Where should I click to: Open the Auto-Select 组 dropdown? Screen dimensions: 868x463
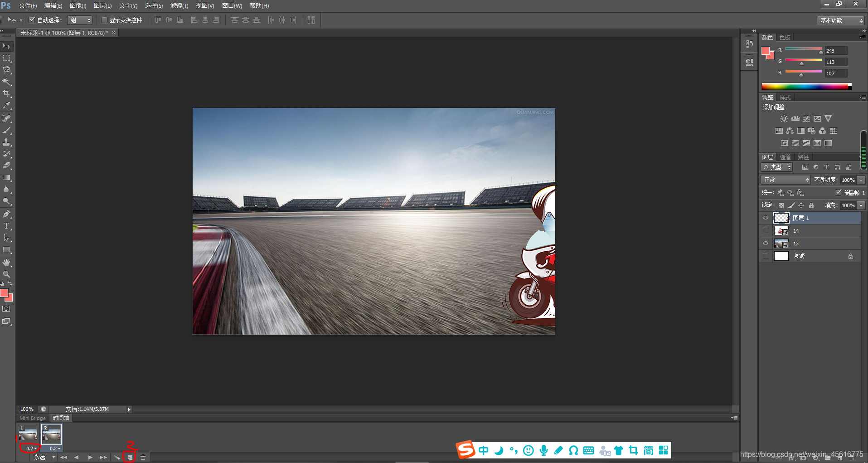click(80, 20)
